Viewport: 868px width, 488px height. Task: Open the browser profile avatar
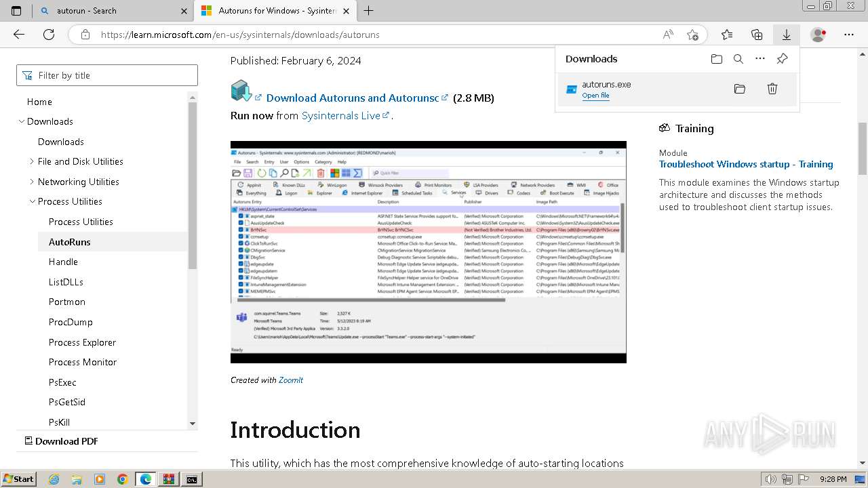[818, 35]
